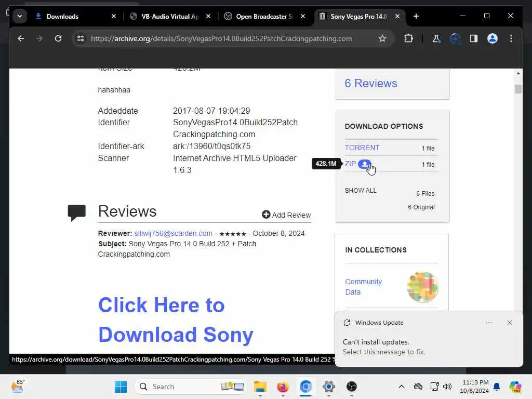
Task: Open the Chrome profile avatar
Action: coord(493,38)
